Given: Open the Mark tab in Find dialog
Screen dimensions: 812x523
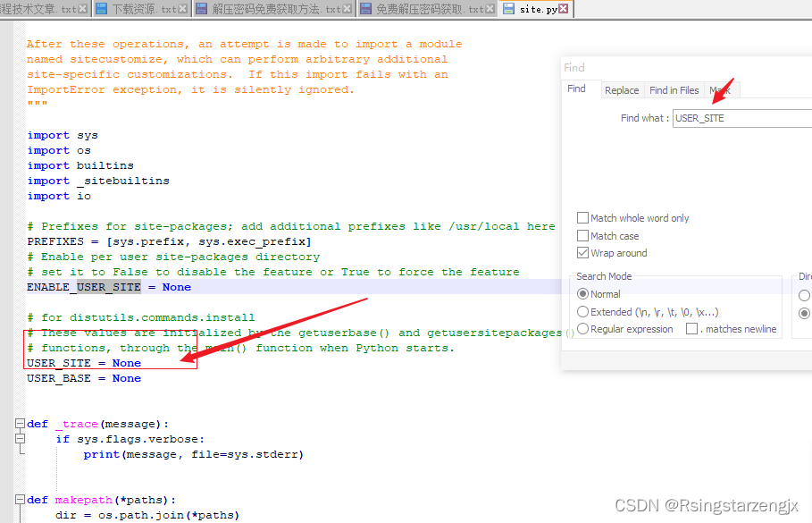Looking at the screenshot, I should coord(720,90).
